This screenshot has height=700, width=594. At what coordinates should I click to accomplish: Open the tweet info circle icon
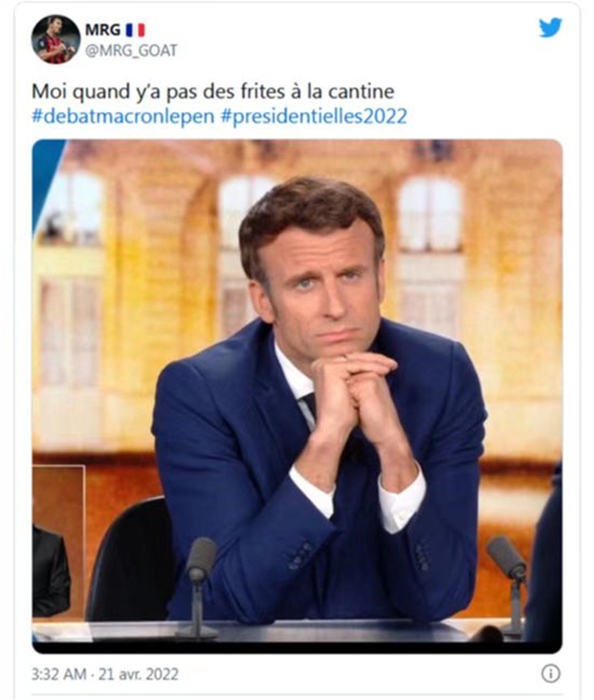(550, 673)
